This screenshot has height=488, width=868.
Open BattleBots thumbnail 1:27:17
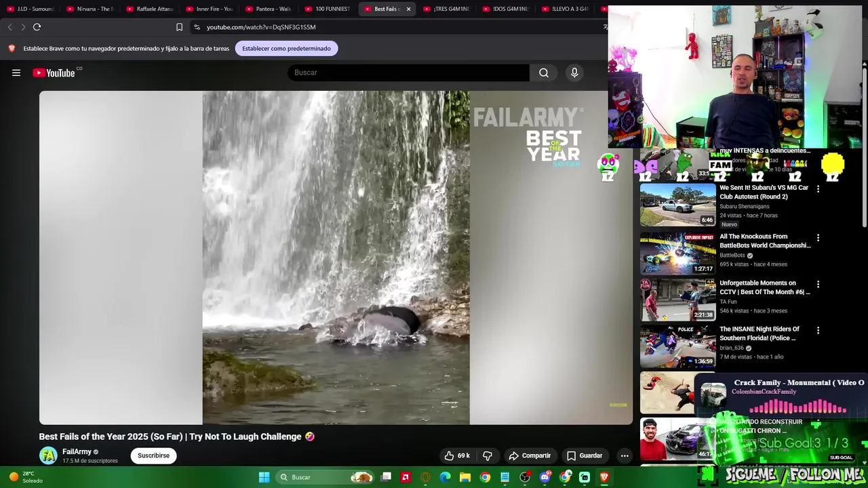click(677, 253)
